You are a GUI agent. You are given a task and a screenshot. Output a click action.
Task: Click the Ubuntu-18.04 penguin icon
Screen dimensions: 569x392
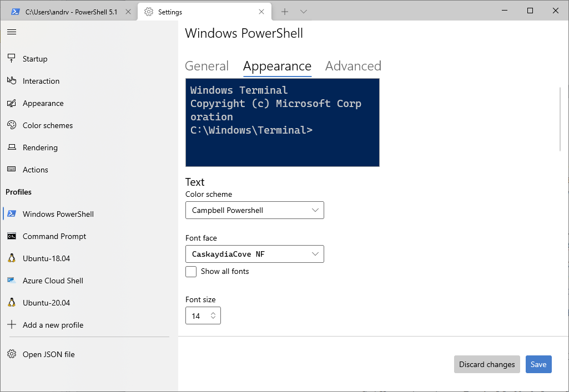12,258
